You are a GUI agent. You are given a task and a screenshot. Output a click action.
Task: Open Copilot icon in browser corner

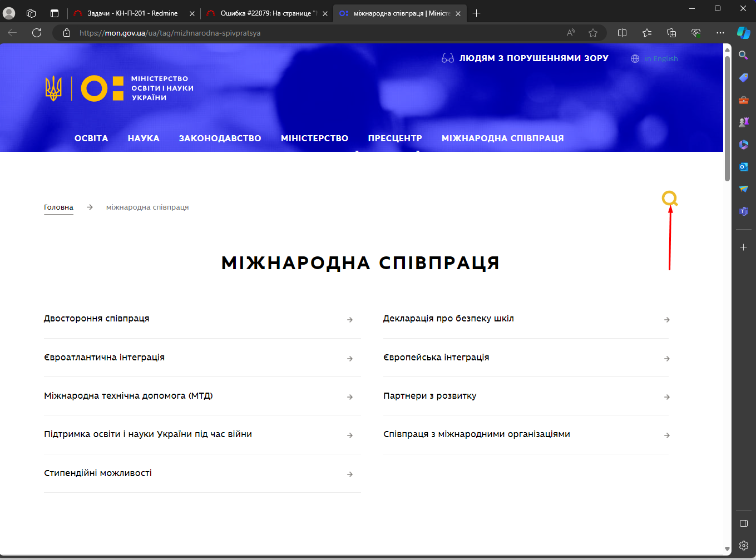(743, 33)
